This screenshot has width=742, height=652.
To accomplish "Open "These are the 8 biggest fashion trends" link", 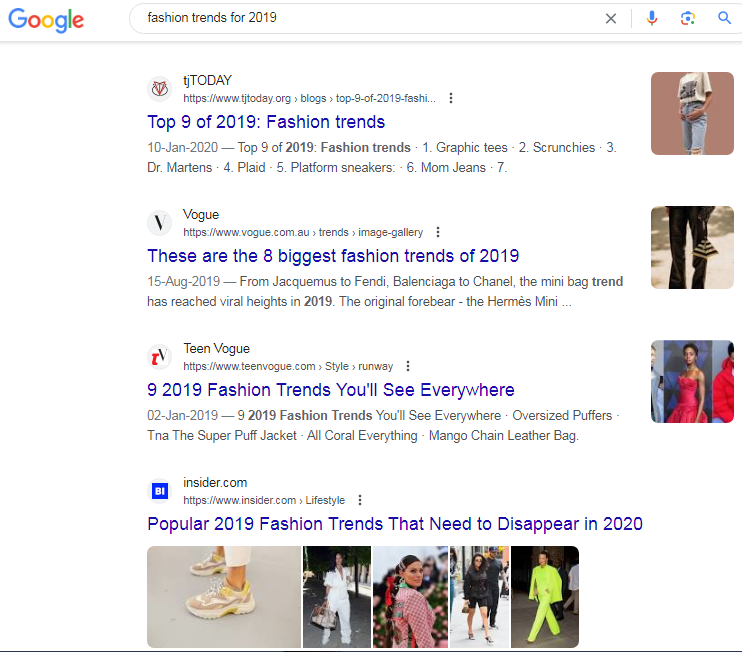I will pyautogui.click(x=333, y=256).
